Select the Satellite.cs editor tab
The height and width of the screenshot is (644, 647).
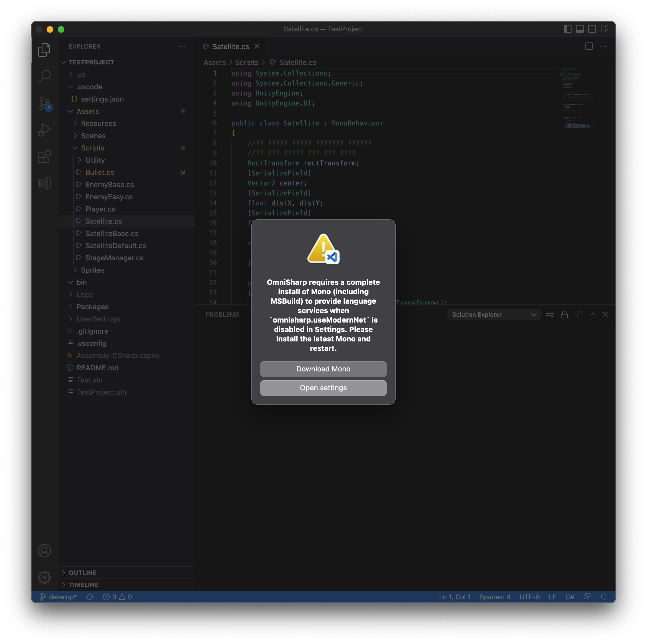pos(230,47)
